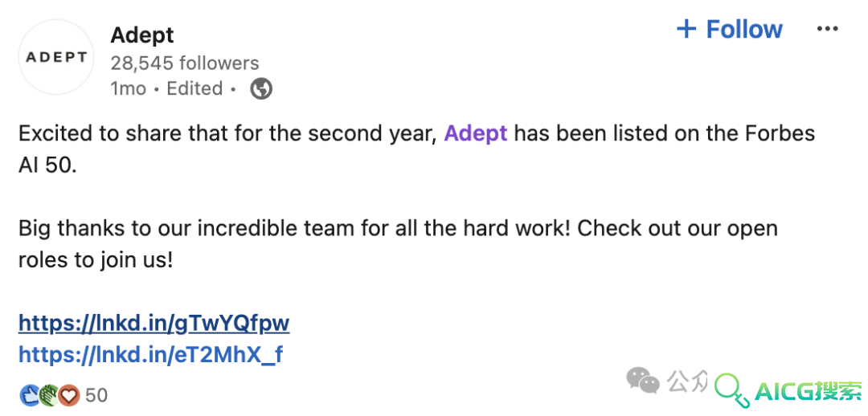Click the blue thumbs-up like reaction icon

[x=28, y=395]
